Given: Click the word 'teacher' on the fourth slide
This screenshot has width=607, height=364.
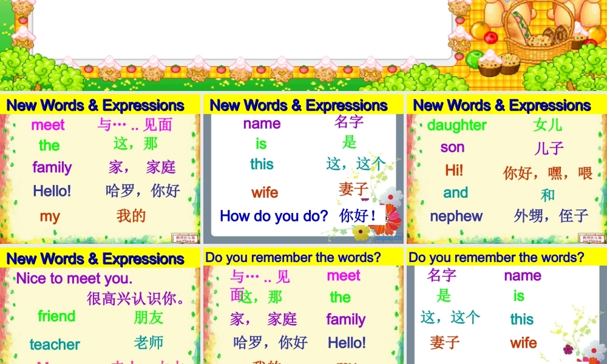Looking at the screenshot, I should (55, 345).
